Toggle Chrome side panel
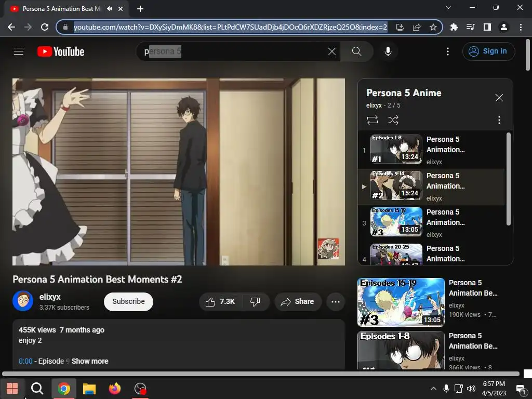This screenshot has height=399, width=532. coord(487,27)
